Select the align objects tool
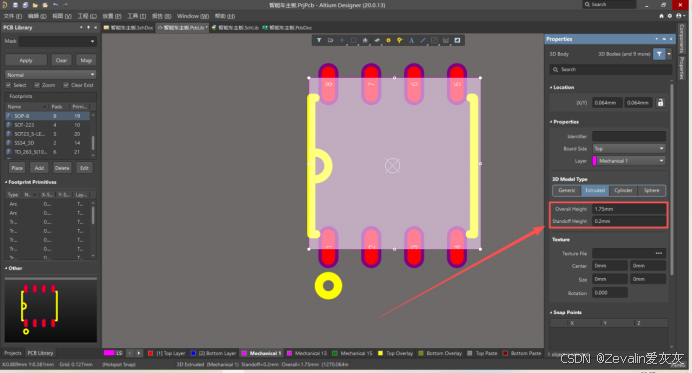Screen dimensions: 692x373 click(365, 40)
